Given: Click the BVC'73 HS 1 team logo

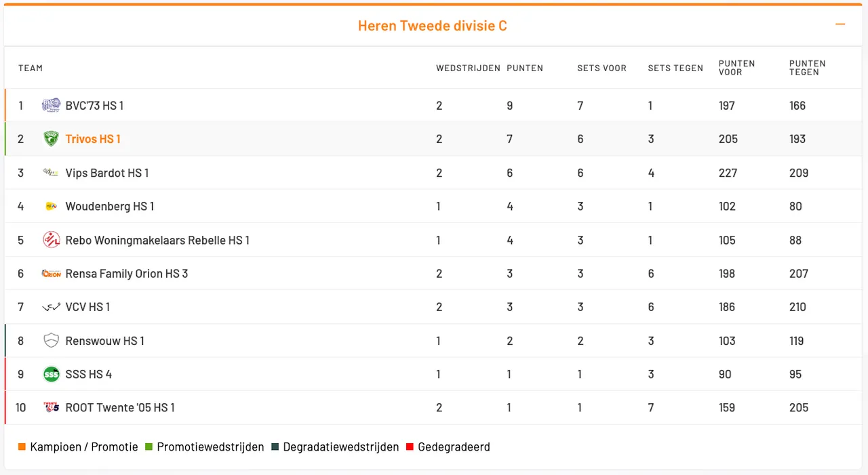Looking at the screenshot, I should 51,105.
